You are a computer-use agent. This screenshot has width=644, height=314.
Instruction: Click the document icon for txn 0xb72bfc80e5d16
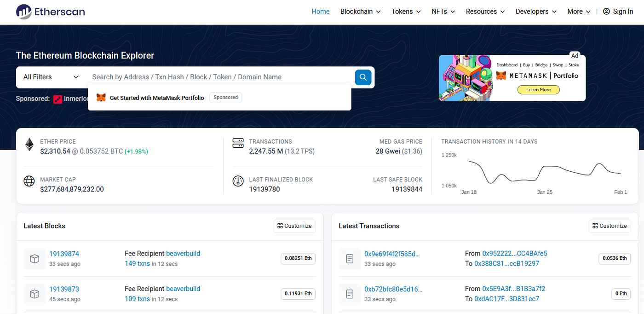(x=350, y=294)
